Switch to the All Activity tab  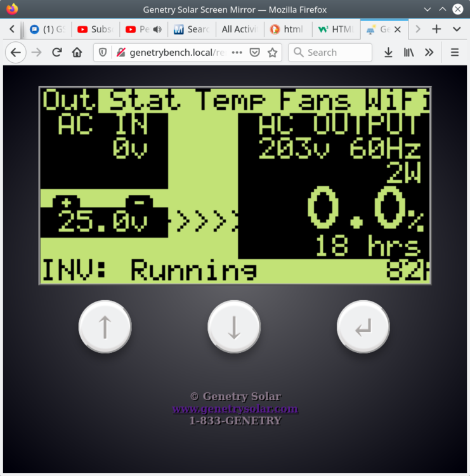[238, 29]
